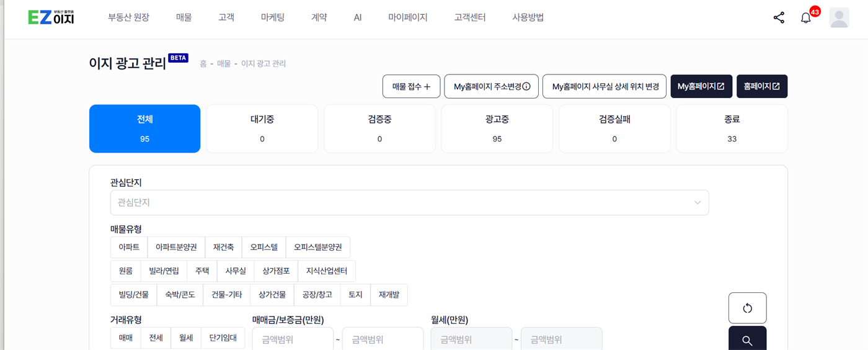The height and width of the screenshot is (350, 868).
Task: Toggle 지식산업센터 property type filter
Action: tap(327, 271)
